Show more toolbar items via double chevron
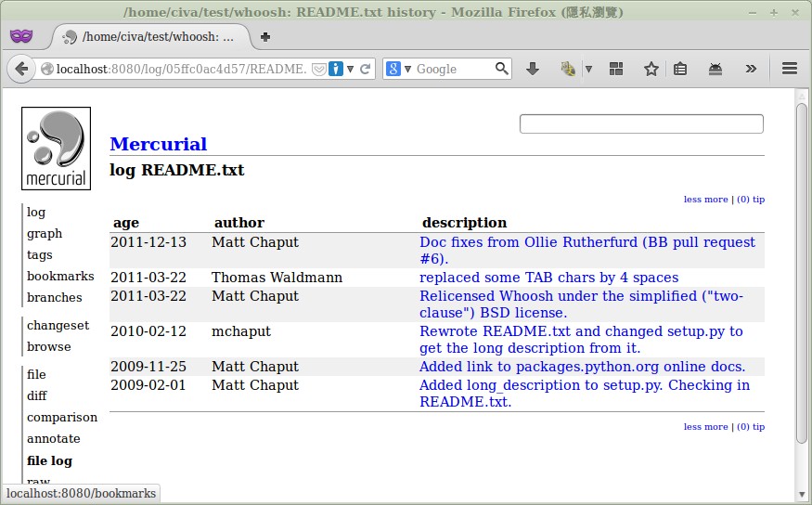This screenshot has height=505, width=812. [751, 69]
